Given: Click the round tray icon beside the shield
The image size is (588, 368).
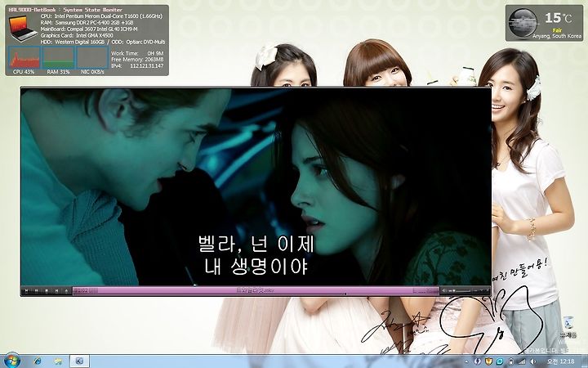Looking at the screenshot, I should 478,361.
